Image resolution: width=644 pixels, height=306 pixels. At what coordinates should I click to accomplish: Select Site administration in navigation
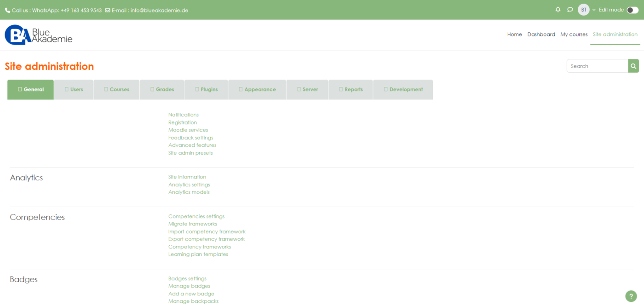point(615,35)
